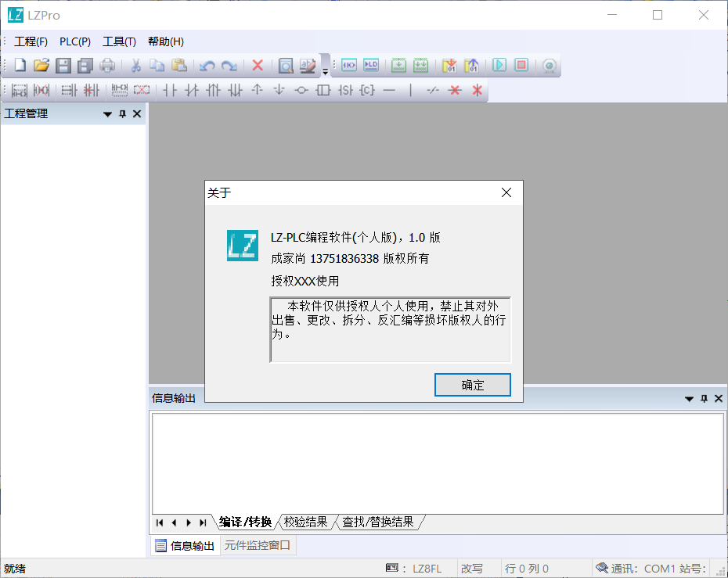Select the instruction list {K} view icon
Image resolution: width=728 pixels, height=578 pixels.
(x=348, y=65)
